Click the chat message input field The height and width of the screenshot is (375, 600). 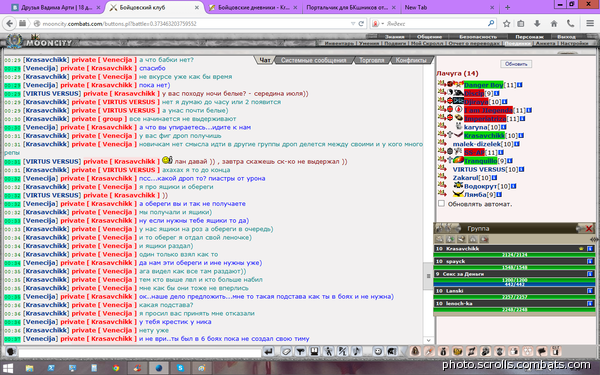(140, 352)
